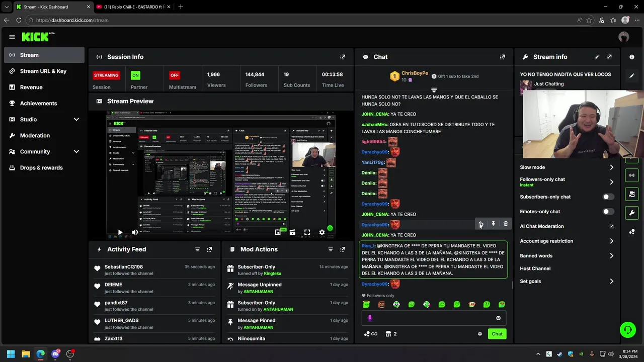Select Stream in the sidebar
Image resolution: width=644 pixels, height=362 pixels.
tap(44, 55)
